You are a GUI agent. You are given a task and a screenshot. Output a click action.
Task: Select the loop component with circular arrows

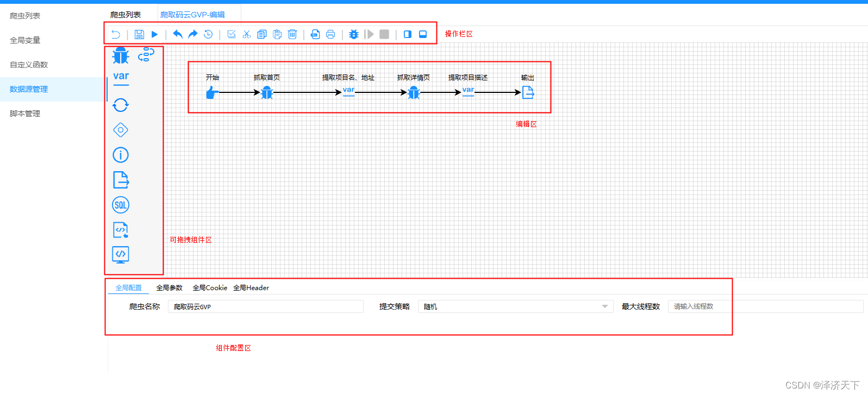point(121,105)
